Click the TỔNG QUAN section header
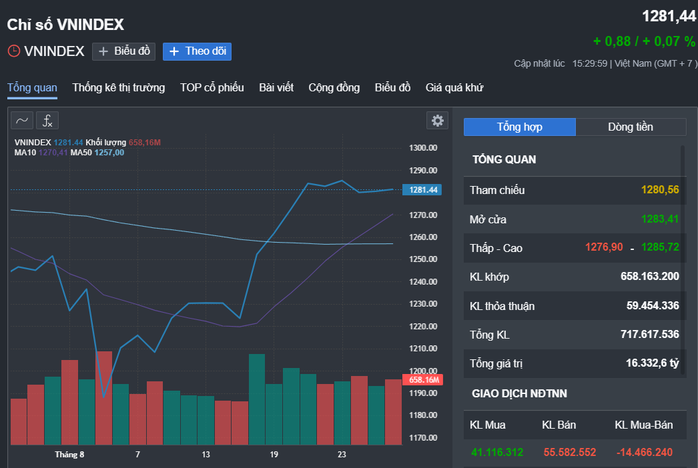 point(504,159)
